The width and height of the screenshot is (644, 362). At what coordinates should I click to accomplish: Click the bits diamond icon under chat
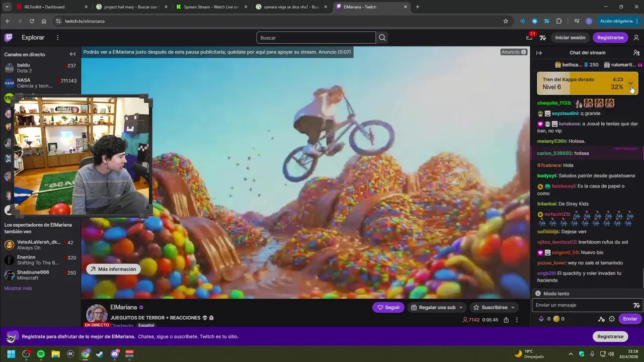point(541,319)
